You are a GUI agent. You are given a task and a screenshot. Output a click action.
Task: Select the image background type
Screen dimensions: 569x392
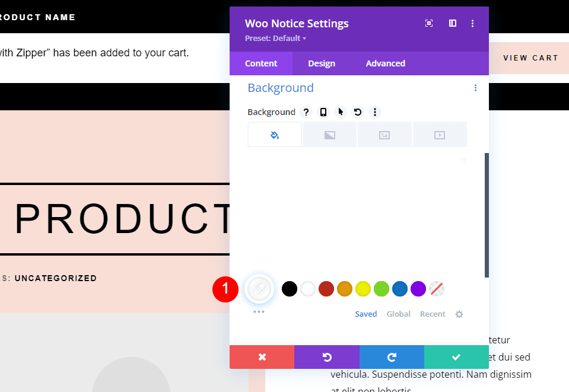(x=384, y=134)
